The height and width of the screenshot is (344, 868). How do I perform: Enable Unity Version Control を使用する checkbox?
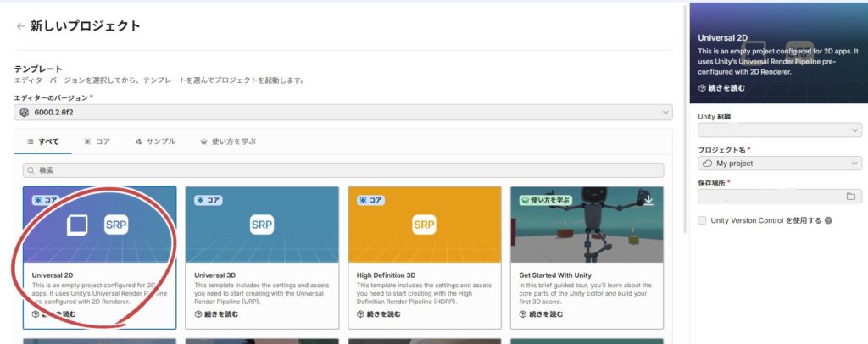click(702, 220)
